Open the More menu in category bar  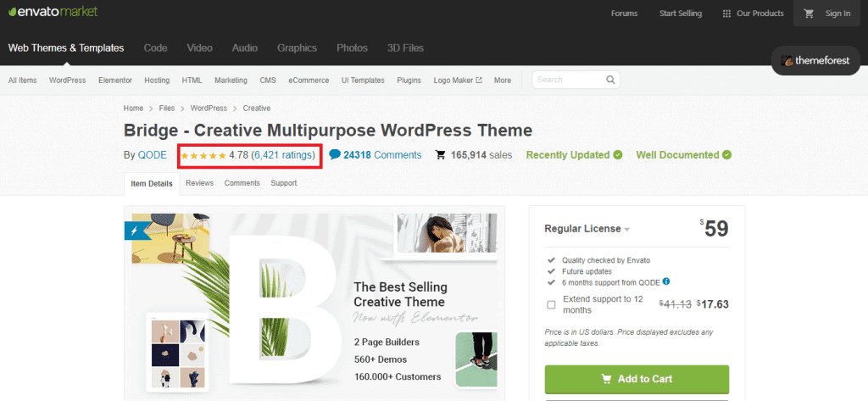click(x=503, y=81)
